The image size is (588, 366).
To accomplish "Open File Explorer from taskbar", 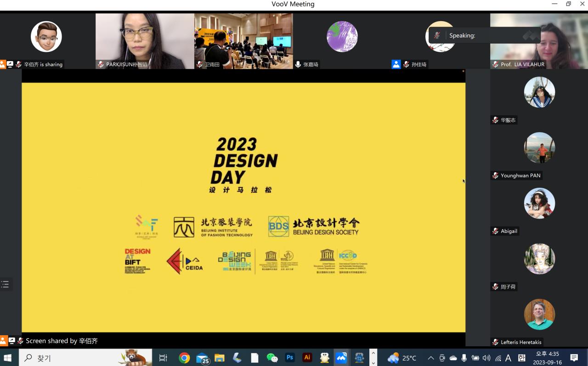I will click(x=220, y=358).
